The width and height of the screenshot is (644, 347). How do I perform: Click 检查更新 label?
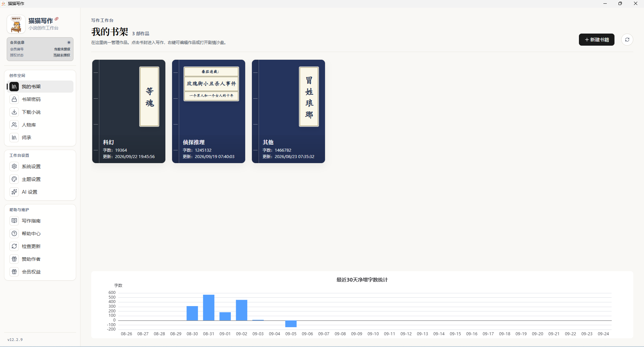[x=31, y=246]
